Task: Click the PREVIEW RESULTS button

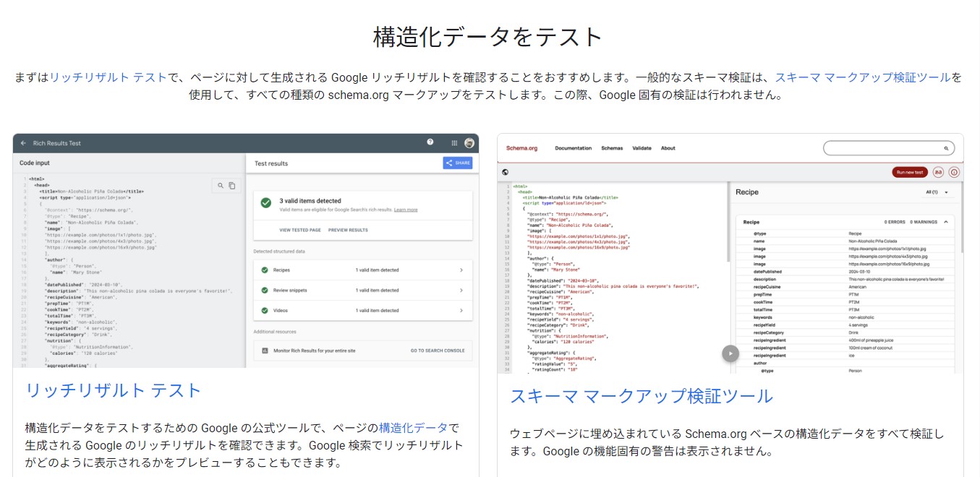Action: [x=348, y=230]
